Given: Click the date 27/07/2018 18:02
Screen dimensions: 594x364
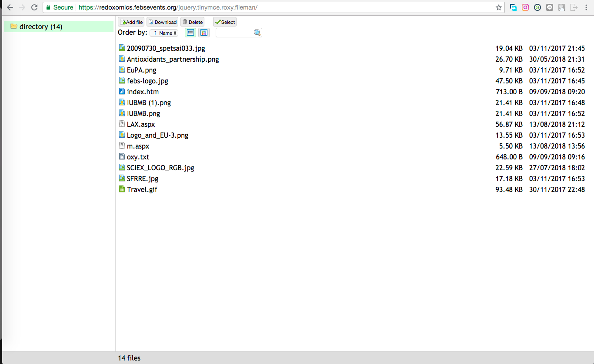Looking at the screenshot, I should tap(557, 168).
